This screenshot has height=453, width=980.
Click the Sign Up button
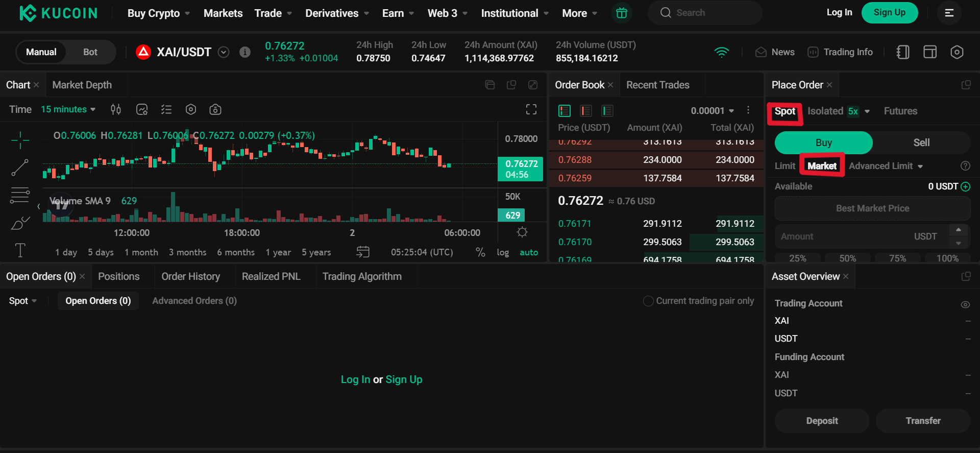pos(890,13)
